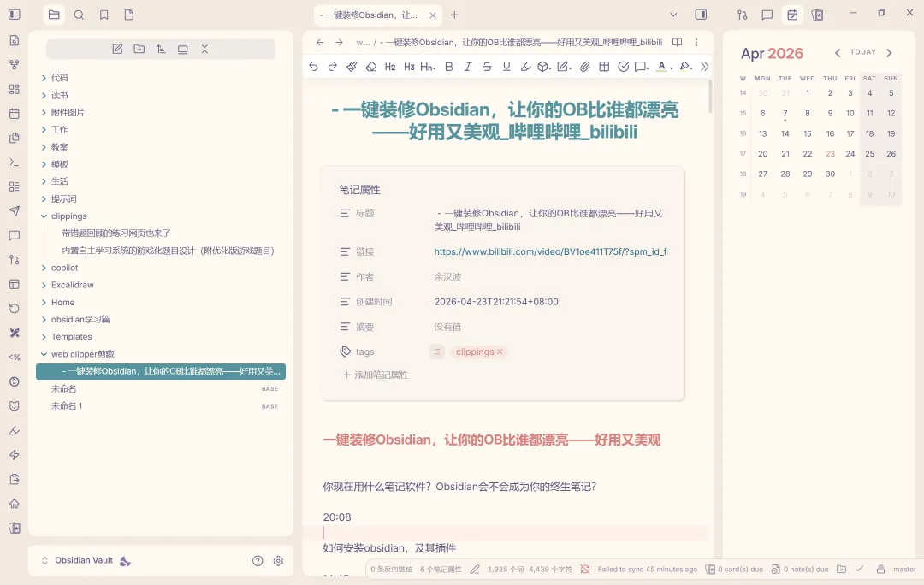
Task: Remove the clippings tag
Action: coord(500,352)
